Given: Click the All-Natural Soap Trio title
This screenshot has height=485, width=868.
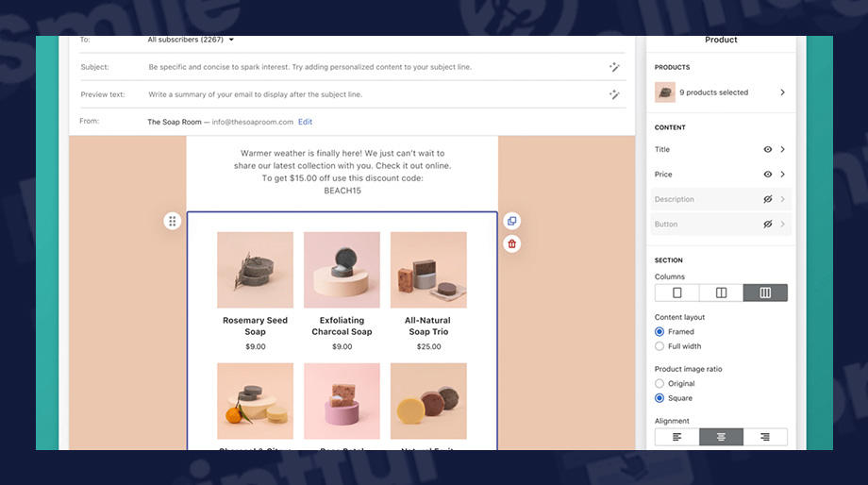Looking at the screenshot, I should (x=428, y=326).
